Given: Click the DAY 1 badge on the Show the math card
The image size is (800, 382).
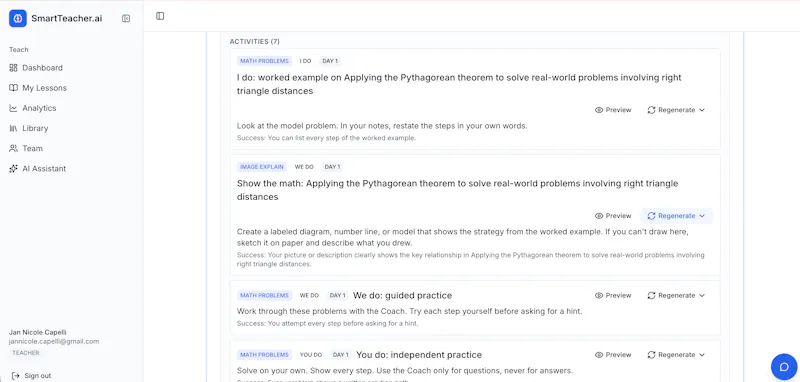Looking at the screenshot, I should 332,167.
